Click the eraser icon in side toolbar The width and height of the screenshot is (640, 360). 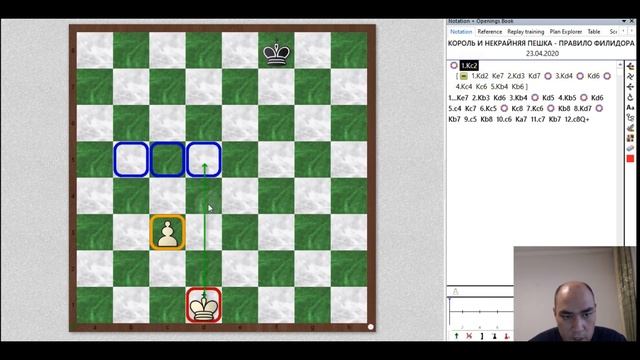(x=630, y=148)
